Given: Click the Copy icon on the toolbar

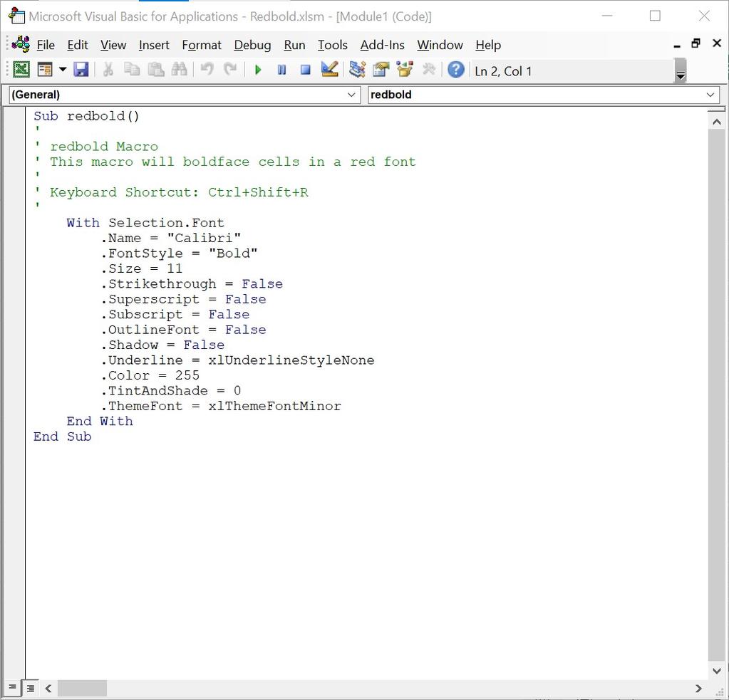Looking at the screenshot, I should click(131, 69).
